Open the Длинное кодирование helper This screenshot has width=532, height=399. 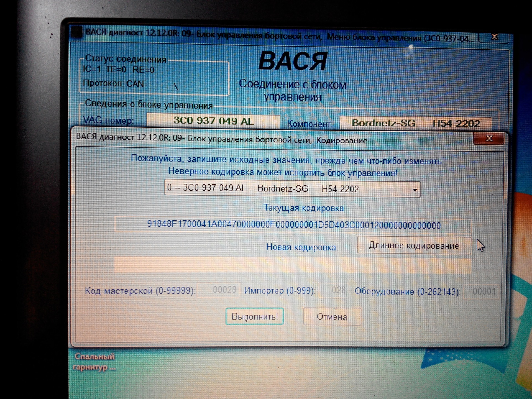[x=414, y=245]
